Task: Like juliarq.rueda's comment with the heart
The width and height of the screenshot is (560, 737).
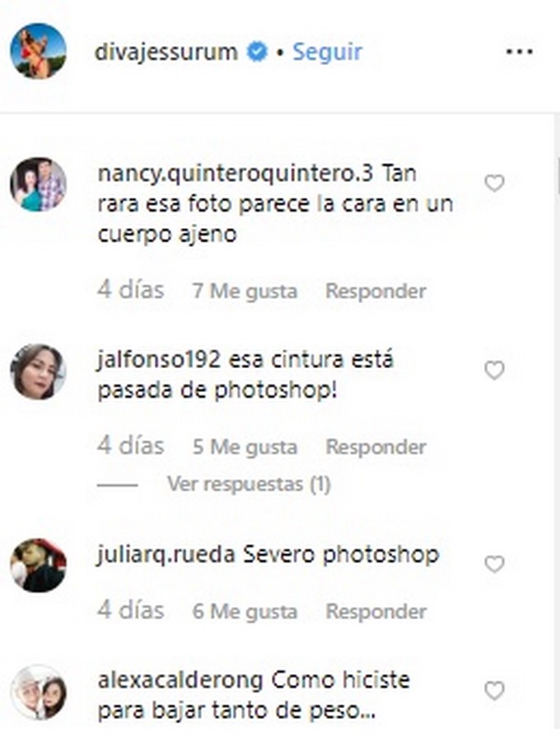Action: coord(494,563)
